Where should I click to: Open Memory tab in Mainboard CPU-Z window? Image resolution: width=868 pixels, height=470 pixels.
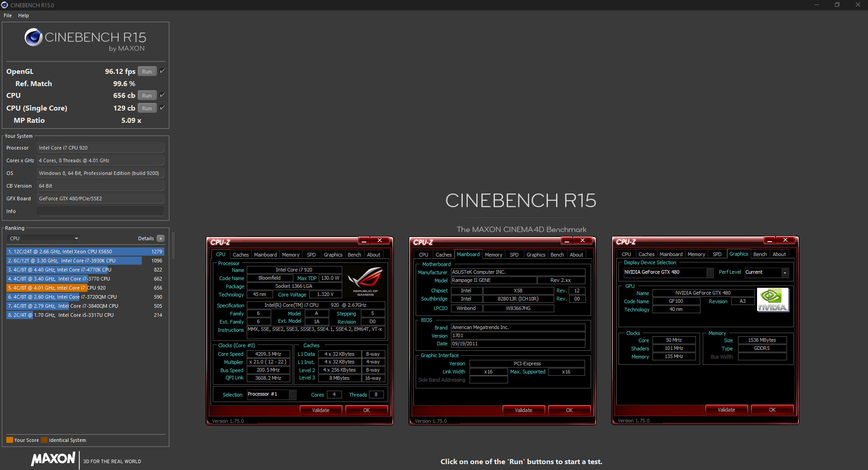(x=494, y=255)
